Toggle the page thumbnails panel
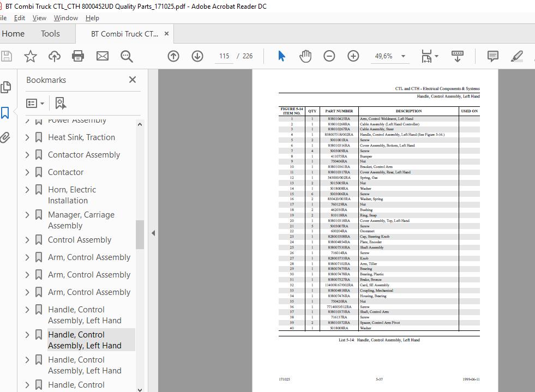This screenshot has height=392, width=535. (x=5, y=87)
